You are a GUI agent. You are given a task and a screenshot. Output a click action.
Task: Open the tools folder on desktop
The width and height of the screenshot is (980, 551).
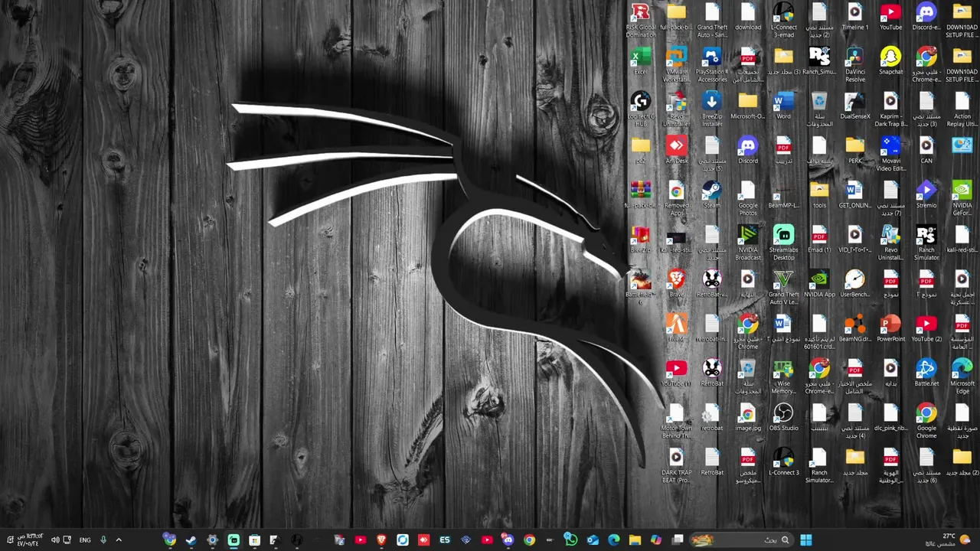tap(819, 194)
